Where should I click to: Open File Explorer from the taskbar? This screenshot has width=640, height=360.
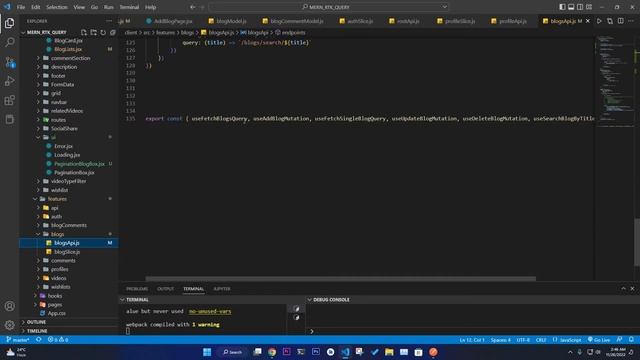389,352
